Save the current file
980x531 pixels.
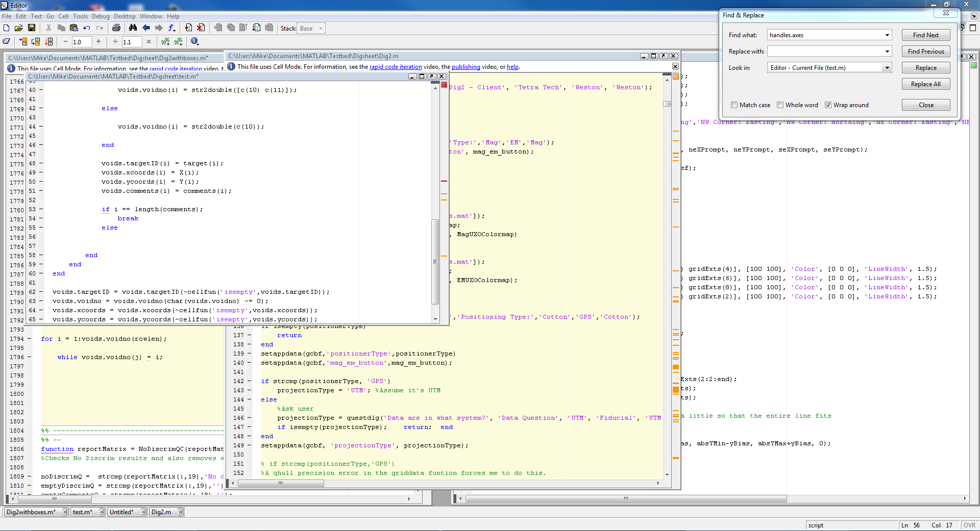[x=32, y=28]
